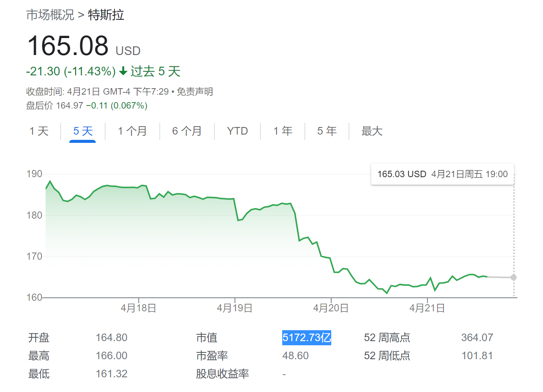Click the 特斯拉 breadcrumb title
Screen dimensions: 543x392
coord(106,15)
